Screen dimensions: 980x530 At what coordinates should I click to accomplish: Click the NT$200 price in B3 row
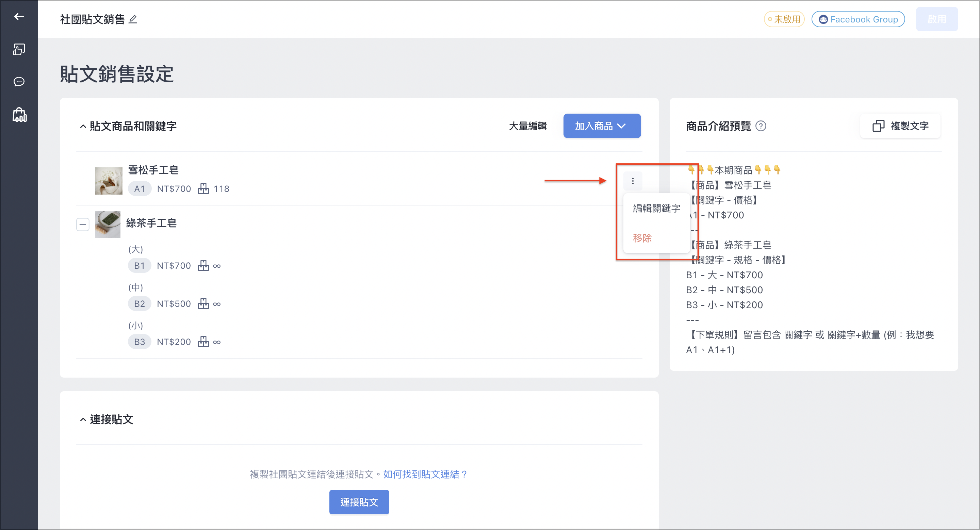pyautogui.click(x=174, y=342)
